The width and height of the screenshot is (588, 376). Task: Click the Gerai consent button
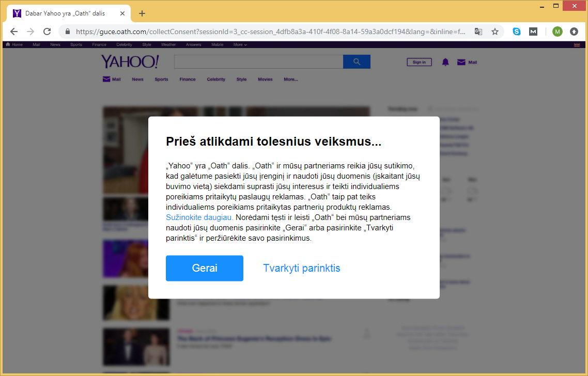click(204, 268)
